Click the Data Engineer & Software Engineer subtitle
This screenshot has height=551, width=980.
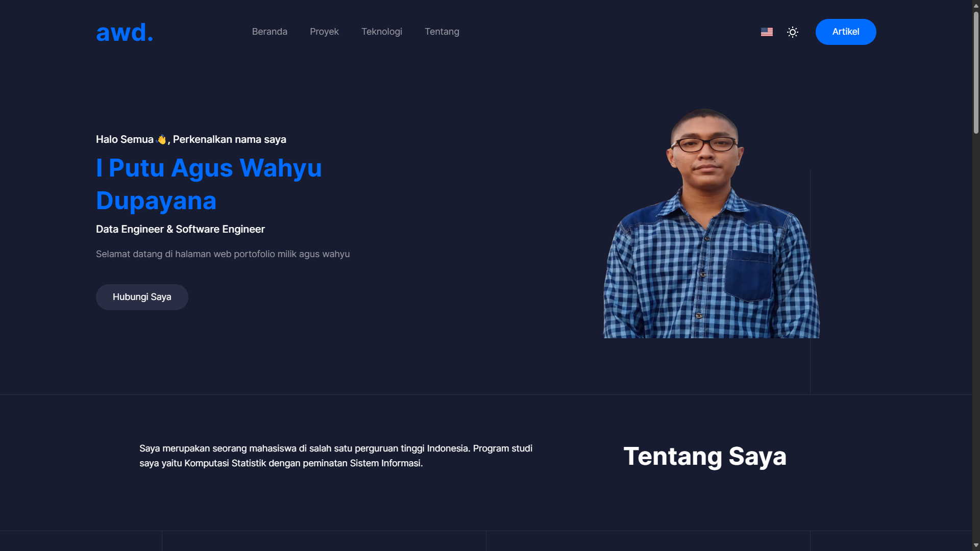click(180, 229)
